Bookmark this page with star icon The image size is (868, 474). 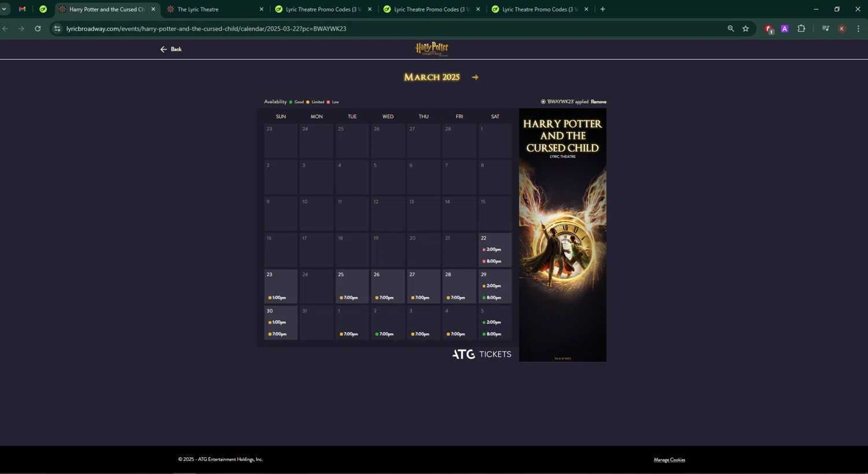(746, 28)
